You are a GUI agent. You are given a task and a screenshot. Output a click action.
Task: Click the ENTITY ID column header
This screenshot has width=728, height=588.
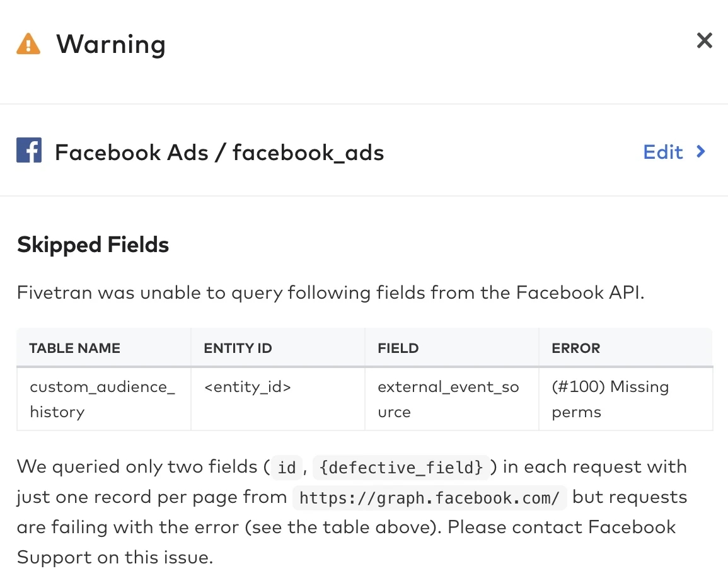[x=238, y=348]
